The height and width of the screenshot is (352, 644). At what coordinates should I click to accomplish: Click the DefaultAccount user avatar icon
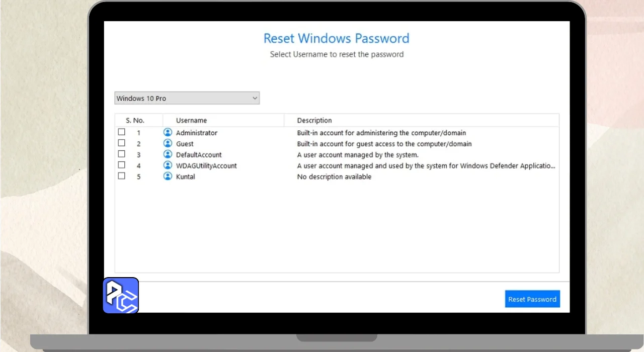point(168,154)
